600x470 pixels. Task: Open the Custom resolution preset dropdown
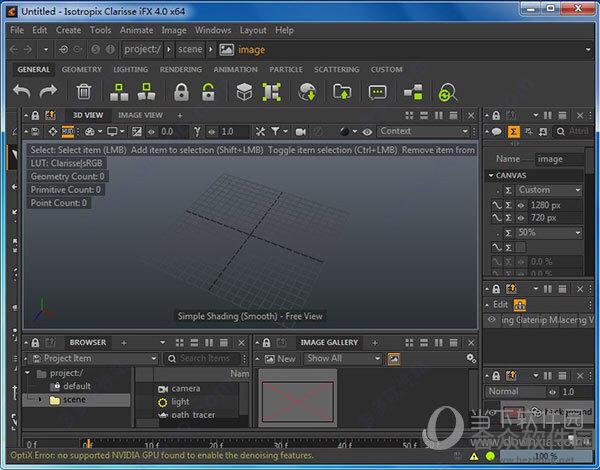549,190
